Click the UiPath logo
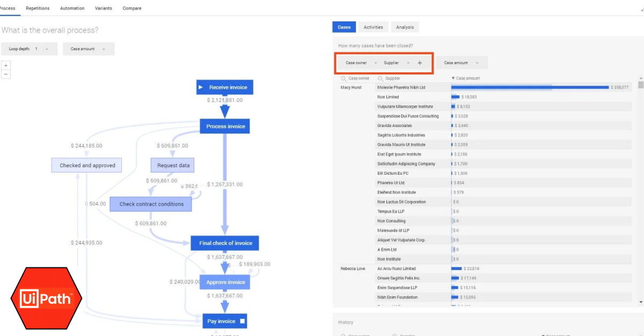 [46, 298]
